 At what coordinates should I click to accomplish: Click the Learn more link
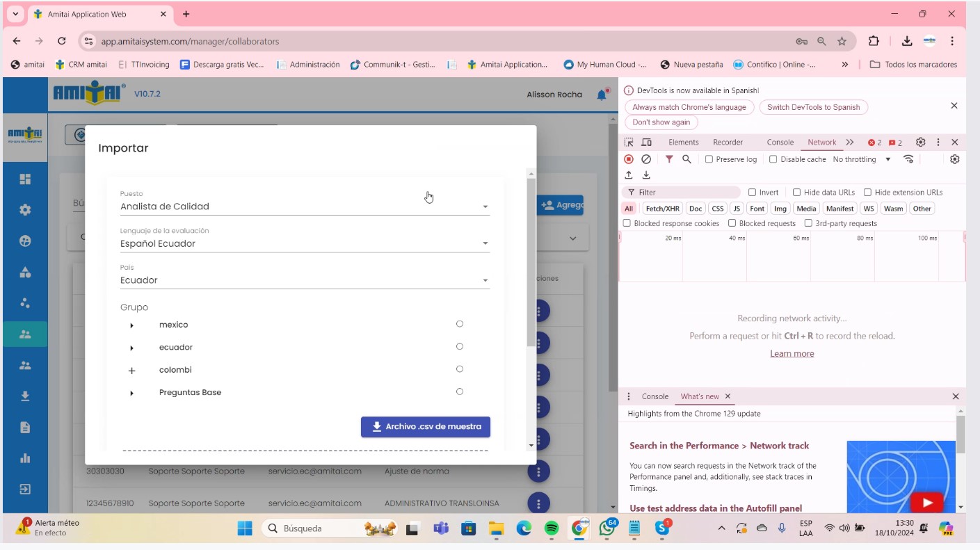tap(792, 353)
